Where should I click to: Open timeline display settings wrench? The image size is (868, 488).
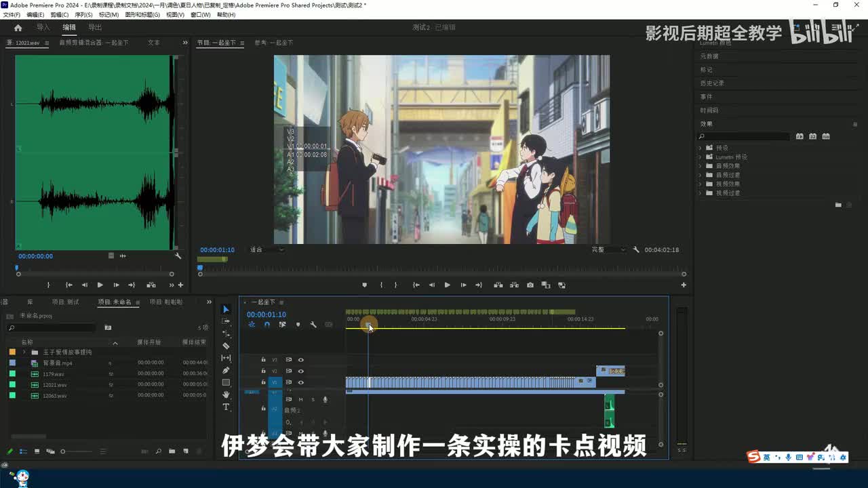tap(313, 325)
